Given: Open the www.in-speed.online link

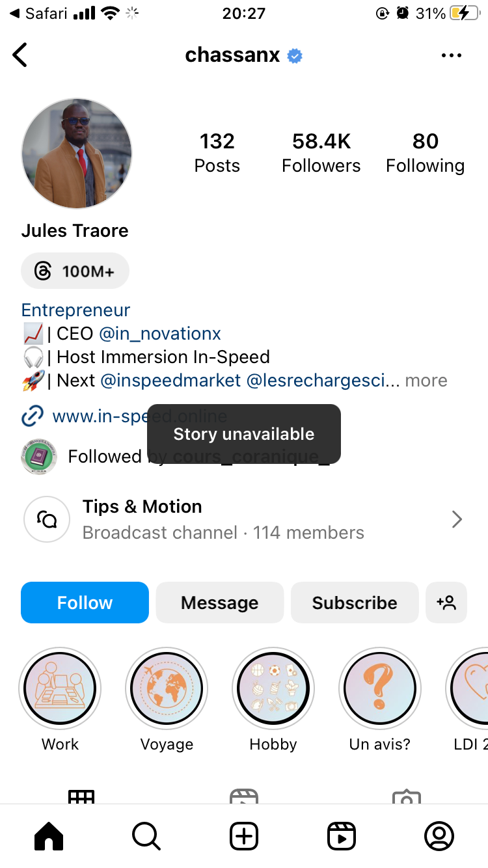Looking at the screenshot, I should point(98,416).
